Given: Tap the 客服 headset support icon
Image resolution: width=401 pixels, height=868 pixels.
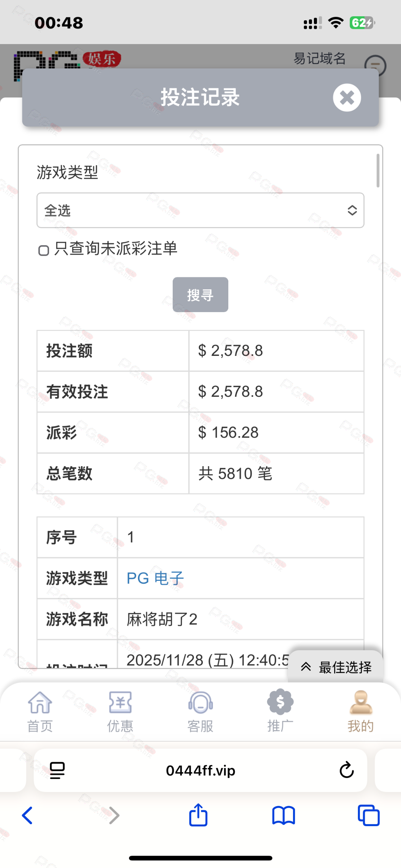Looking at the screenshot, I should (200, 703).
